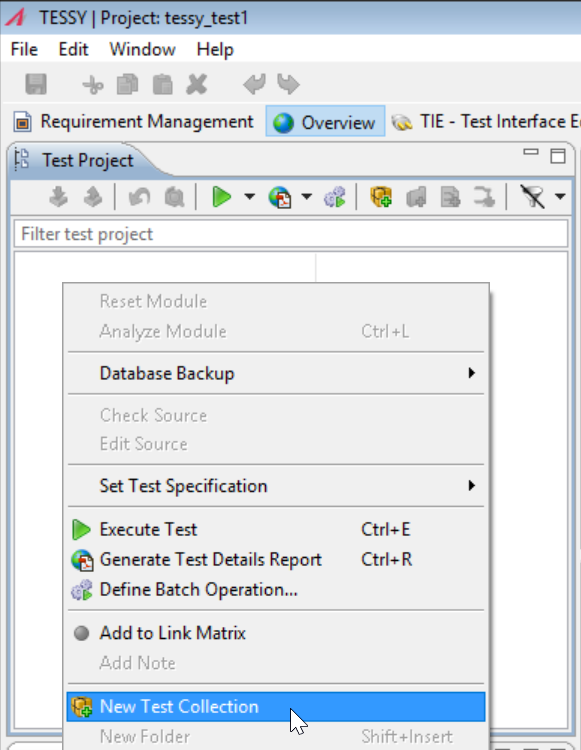
Task: Click the Redo arrow icon
Action: coord(288,84)
